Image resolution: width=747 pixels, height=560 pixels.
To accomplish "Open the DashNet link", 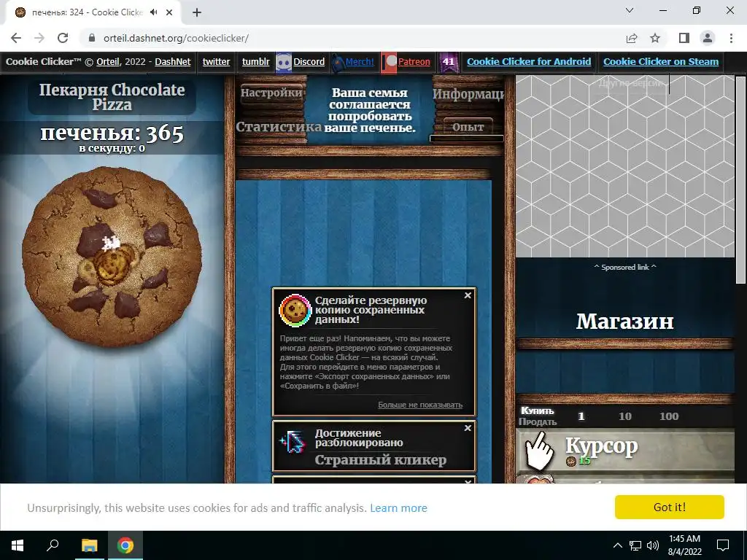I will [172, 62].
